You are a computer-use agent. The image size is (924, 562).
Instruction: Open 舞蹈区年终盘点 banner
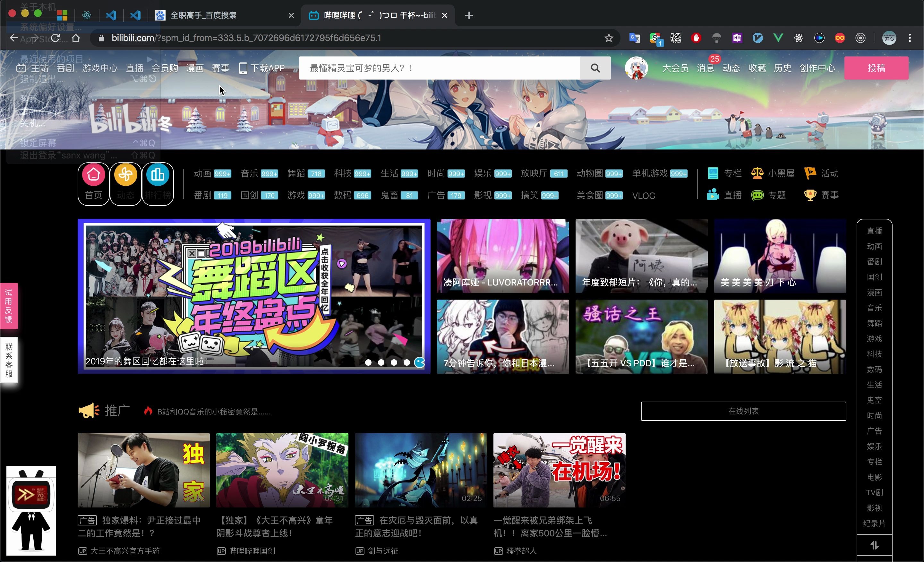tap(254, 296)
